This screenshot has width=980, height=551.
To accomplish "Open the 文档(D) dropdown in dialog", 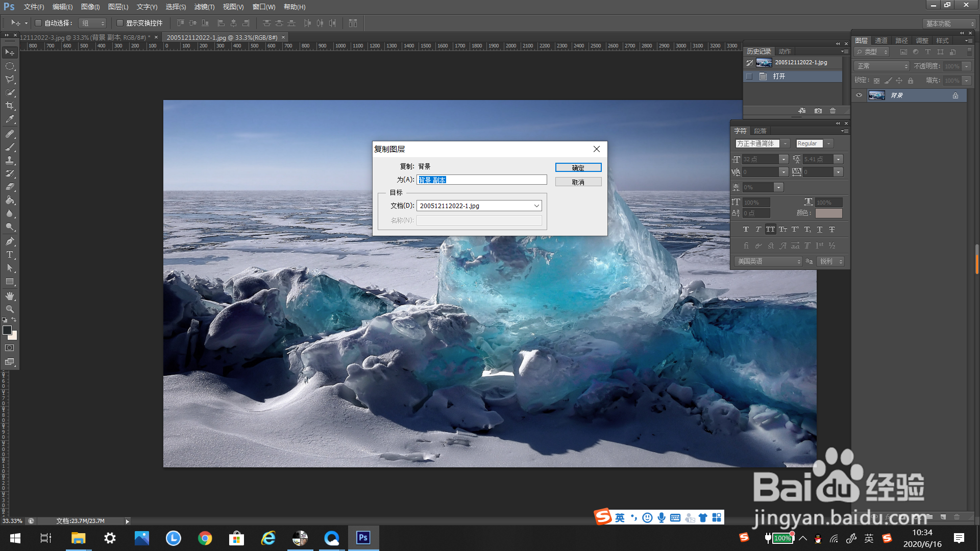I will (536, 206).
